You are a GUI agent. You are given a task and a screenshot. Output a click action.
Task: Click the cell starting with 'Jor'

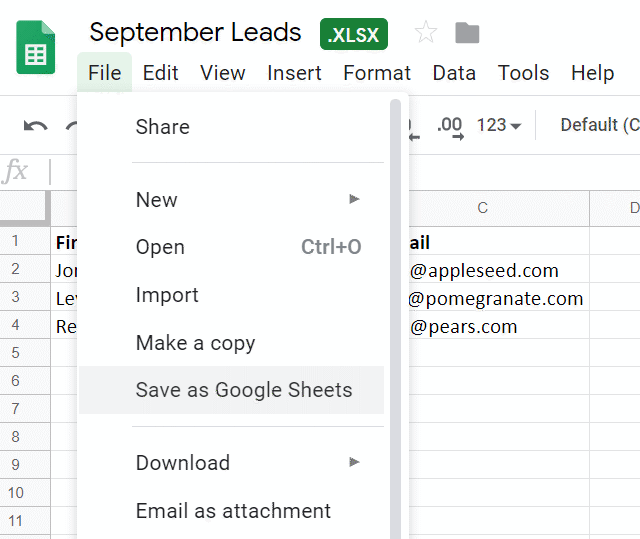tap(64, 269)
